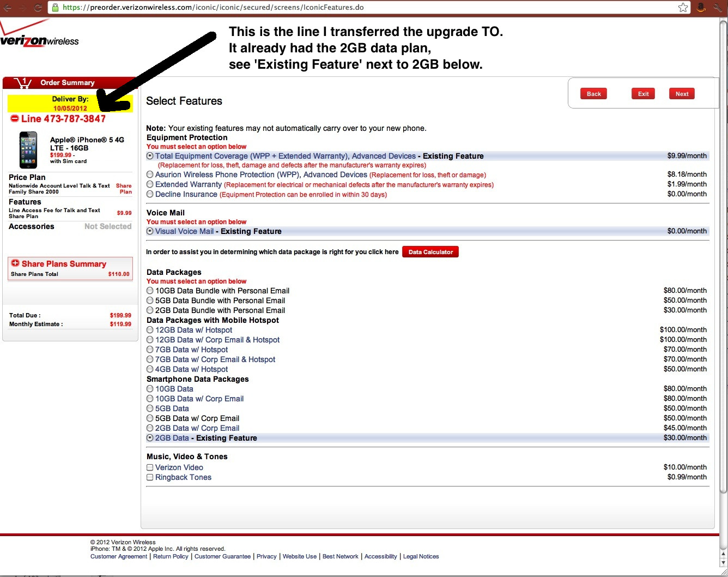Select 5GB Data w/ Corp Email radio
The image size is (728, 577).
[150, 418]
